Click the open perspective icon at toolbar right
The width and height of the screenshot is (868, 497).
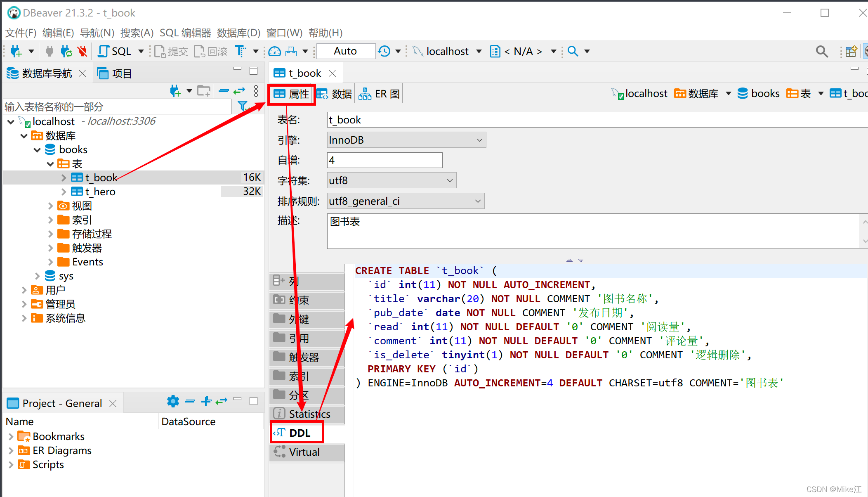click(x=851, y=51)
